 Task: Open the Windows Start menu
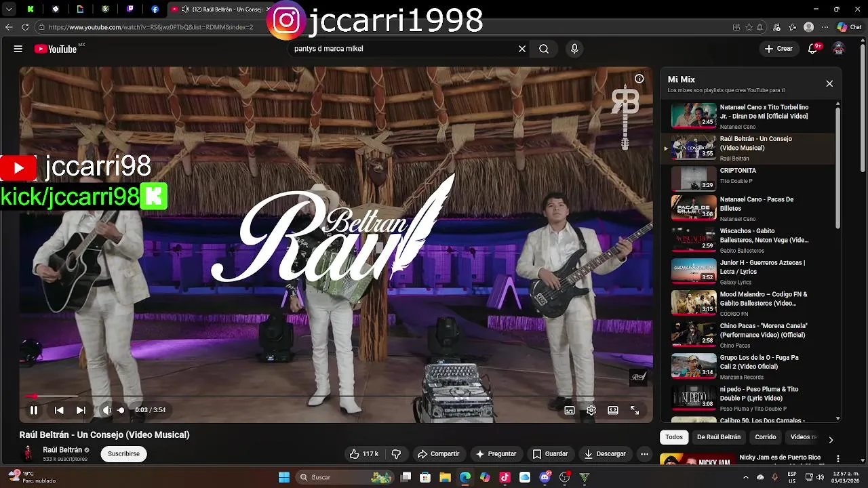click(x=284, y=477)
